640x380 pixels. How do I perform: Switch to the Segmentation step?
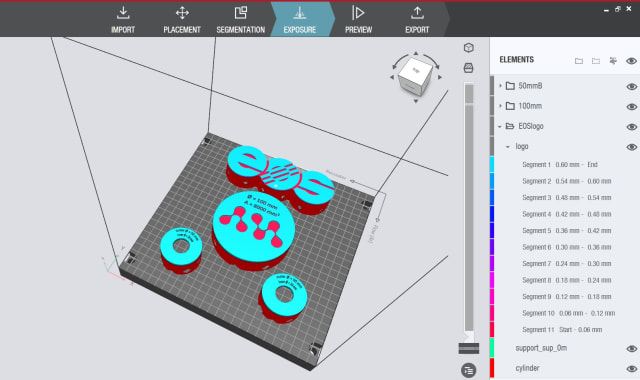pyautogui.click(x=240, y=19)
